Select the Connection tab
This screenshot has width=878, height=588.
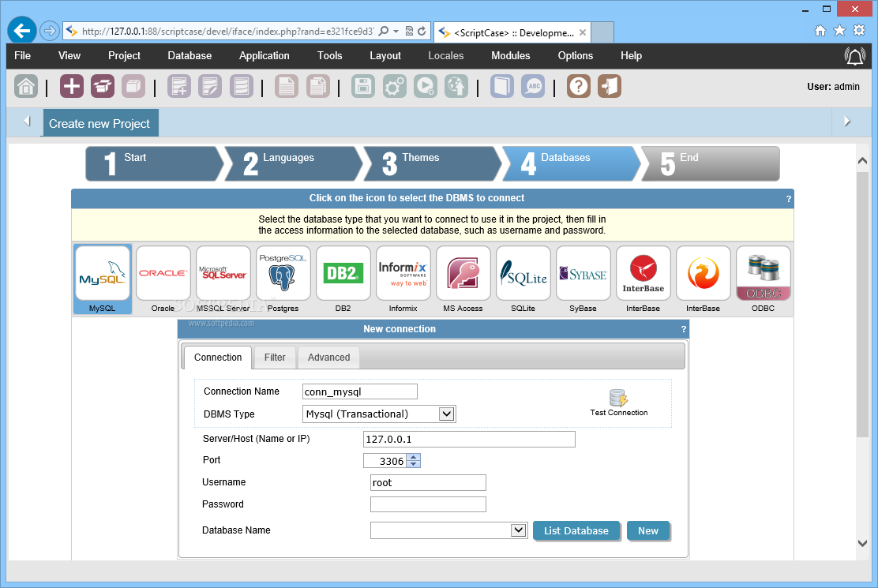click(218, 358)
